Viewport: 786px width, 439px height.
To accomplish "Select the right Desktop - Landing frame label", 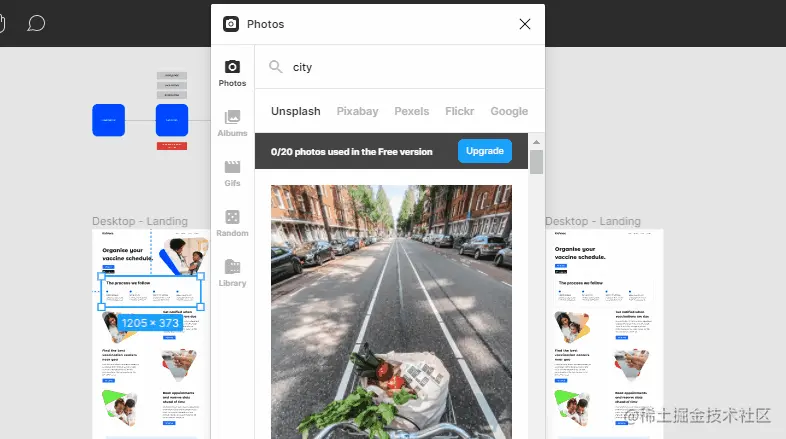I will pos(593,221).
